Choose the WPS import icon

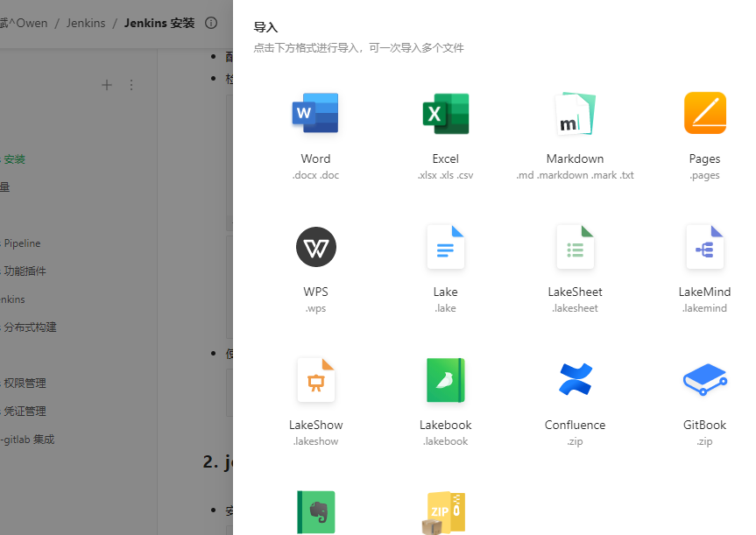point(316,247)
